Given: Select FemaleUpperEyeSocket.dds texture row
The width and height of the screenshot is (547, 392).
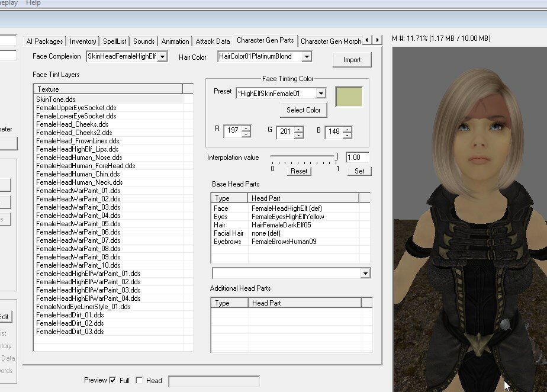Looking at the screenshot, I should [108, 108].
